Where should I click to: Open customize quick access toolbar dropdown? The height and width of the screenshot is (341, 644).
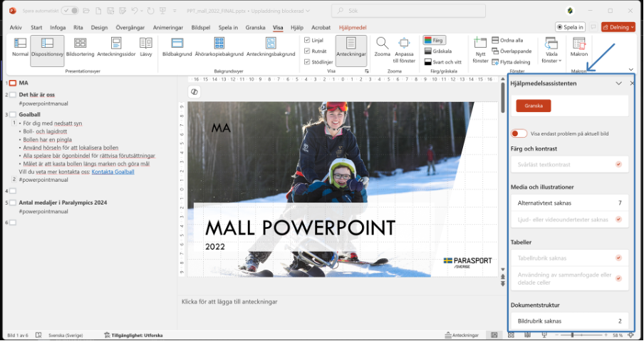pos(175,11)
